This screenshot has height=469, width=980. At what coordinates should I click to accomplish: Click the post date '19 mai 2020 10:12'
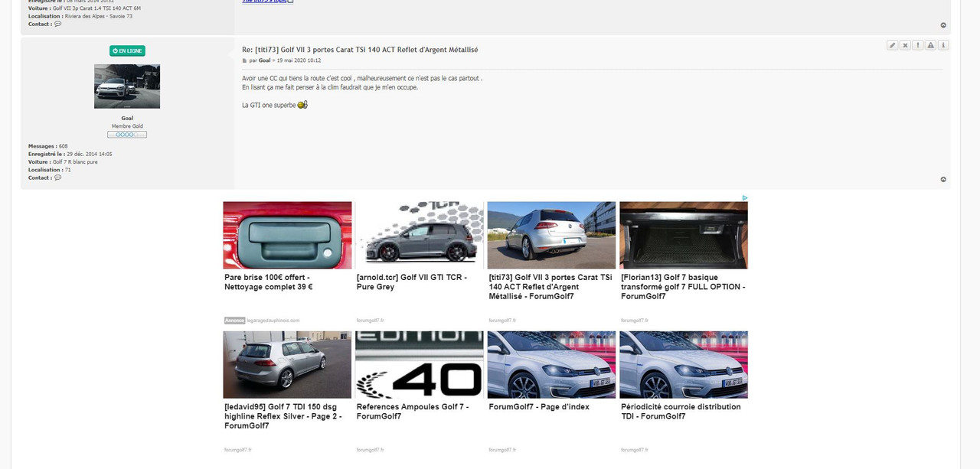tap(299, 60)
